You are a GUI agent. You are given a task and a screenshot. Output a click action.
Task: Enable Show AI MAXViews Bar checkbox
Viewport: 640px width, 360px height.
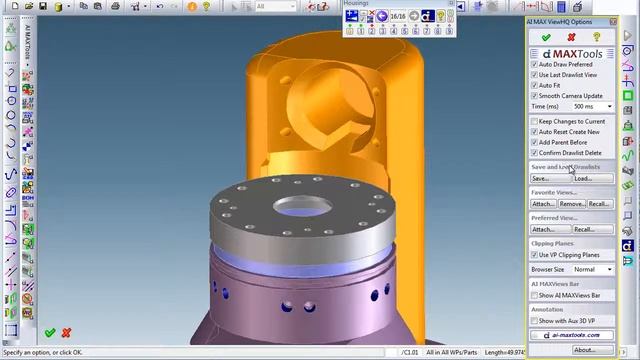pos(534,296)
